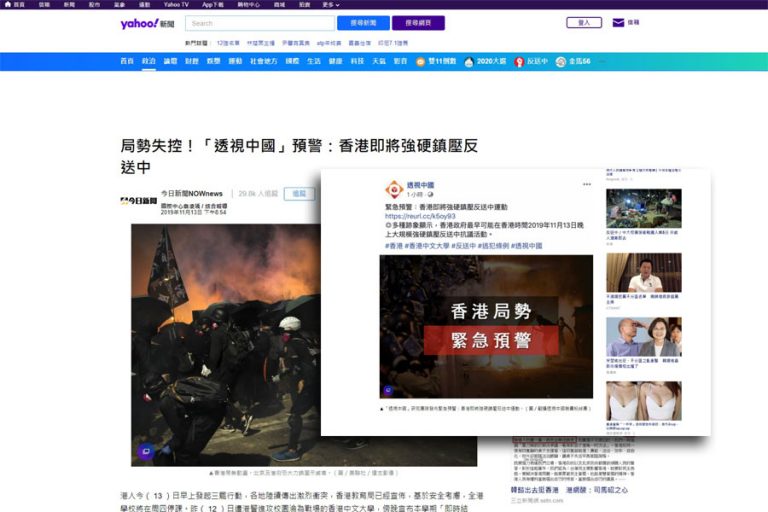Select the 政治 navigation tab

(x=149, y=61)
